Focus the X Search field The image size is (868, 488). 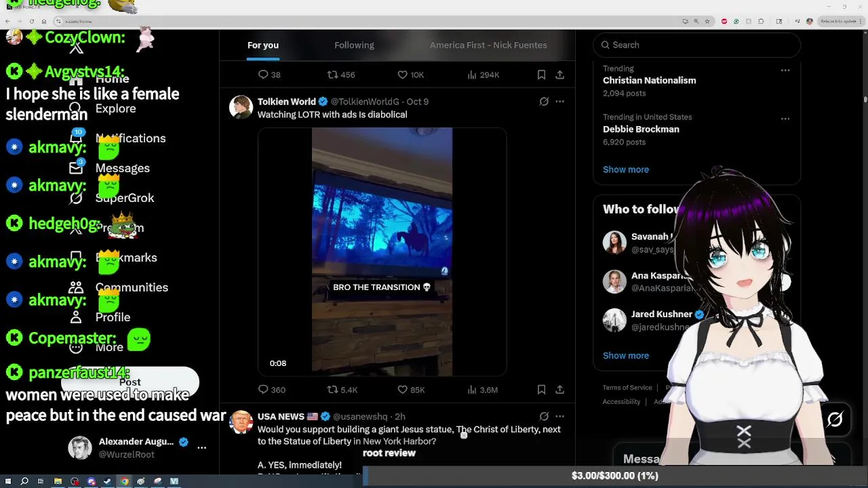(x=696, y=45)
